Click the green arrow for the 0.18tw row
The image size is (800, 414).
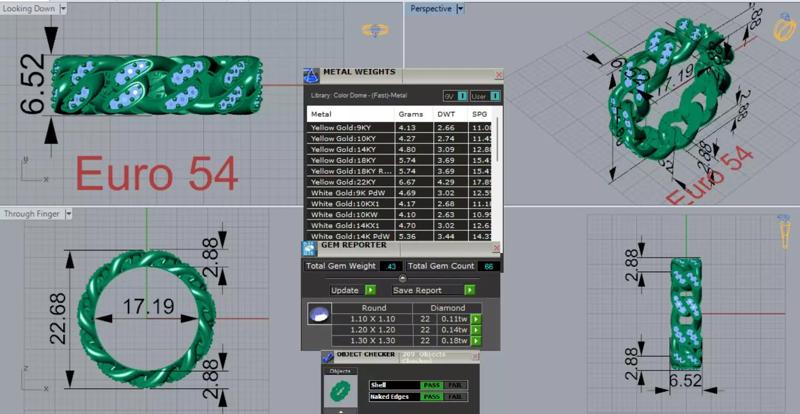coord(476,340)
